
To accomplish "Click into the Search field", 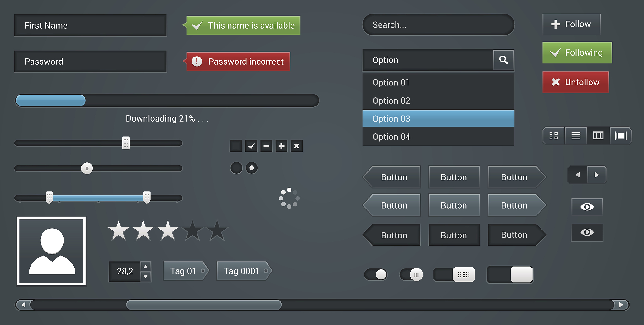I will 438,25.
